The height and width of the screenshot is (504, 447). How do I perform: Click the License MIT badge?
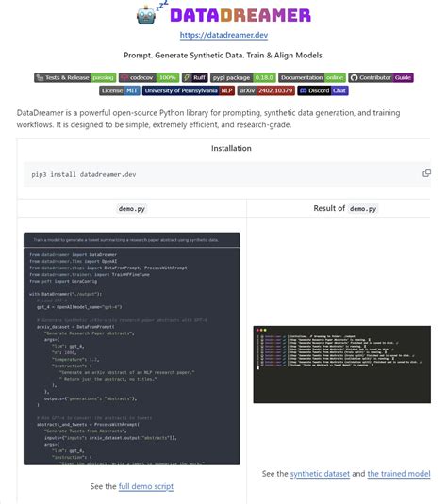click(x=120, y=90)
